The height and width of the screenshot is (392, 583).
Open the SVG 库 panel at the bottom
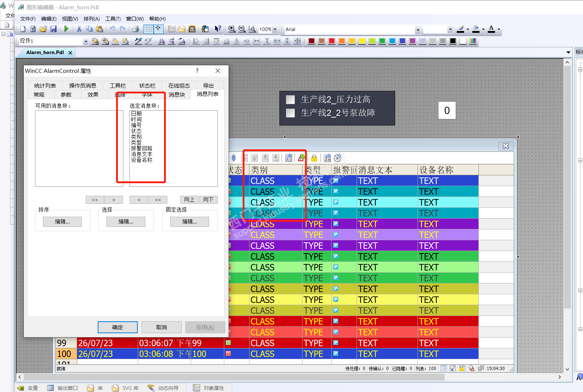tap(125, 388)
